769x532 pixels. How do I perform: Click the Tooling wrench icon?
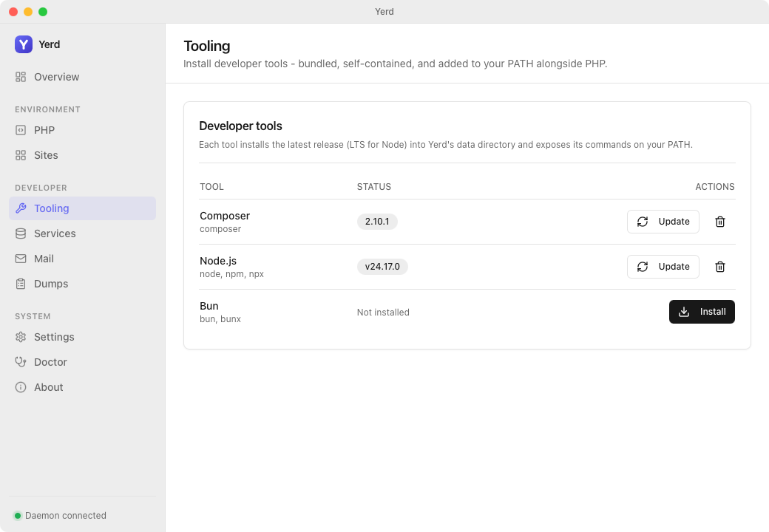click(21, 208)
